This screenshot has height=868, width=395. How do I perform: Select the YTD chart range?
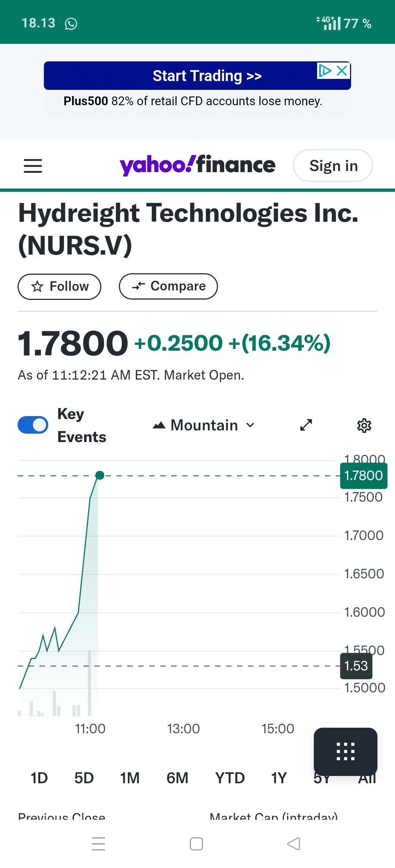click(x=230, y=778)
